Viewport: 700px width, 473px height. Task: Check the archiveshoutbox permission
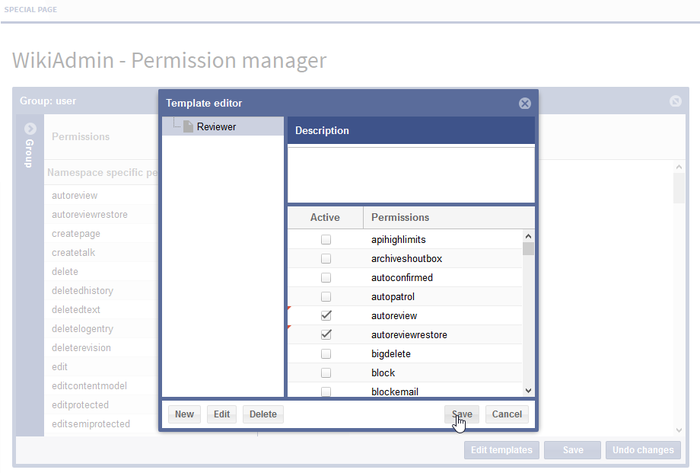tap(326, 259)
